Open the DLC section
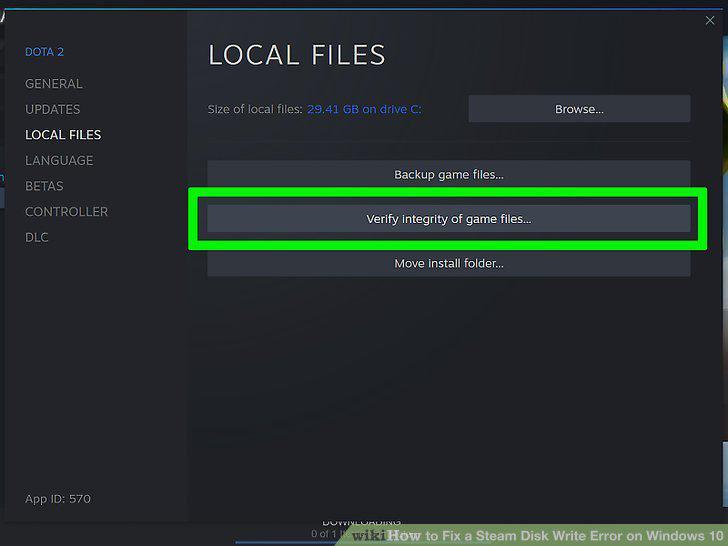Viewport: 728px width, 546px height. [37, 237]
